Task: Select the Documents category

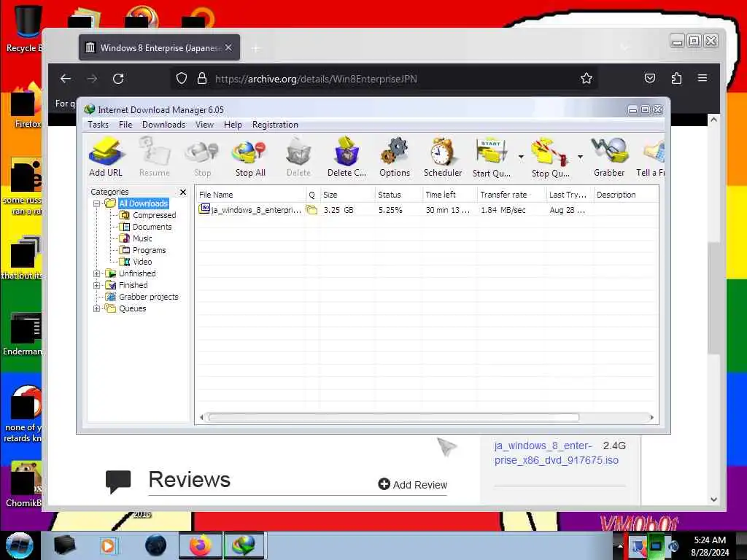Action: coord(152,227)
